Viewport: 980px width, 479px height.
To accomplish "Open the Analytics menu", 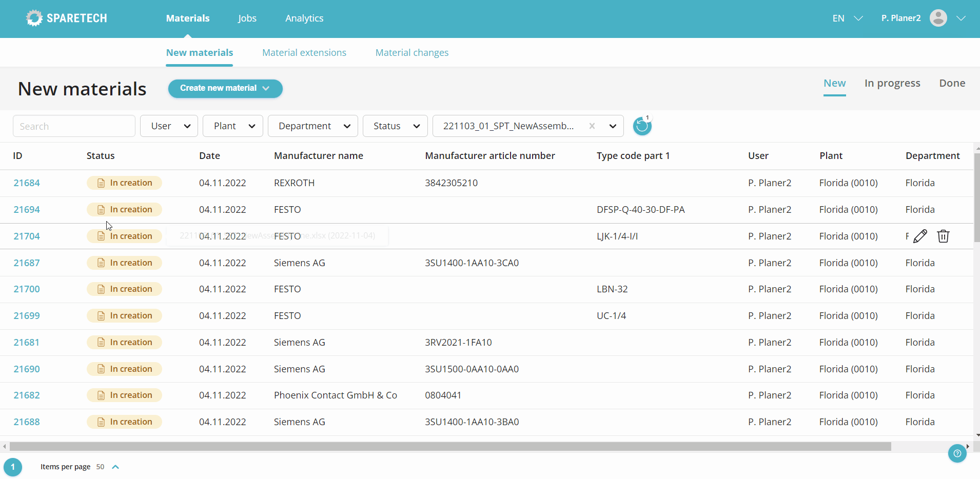I will [304, 18].
